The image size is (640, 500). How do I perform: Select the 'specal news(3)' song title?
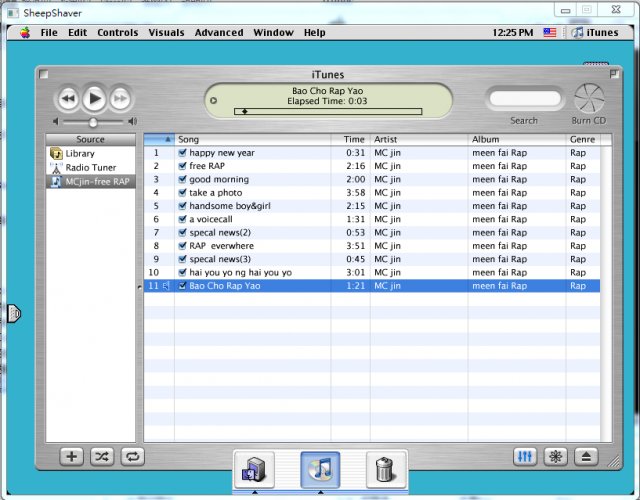pyautogui.click(x=220, y=259)
